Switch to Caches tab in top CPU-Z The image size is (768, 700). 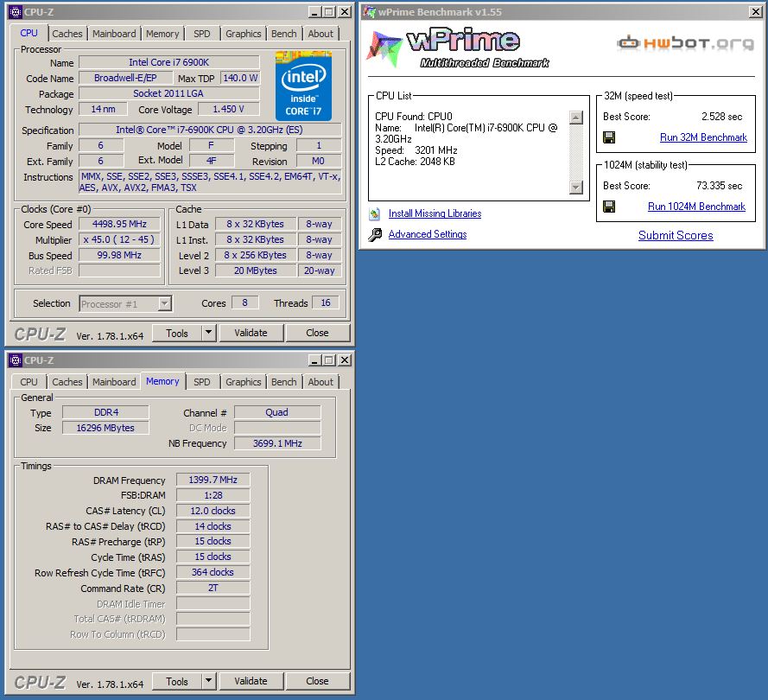tap(67, 34)
